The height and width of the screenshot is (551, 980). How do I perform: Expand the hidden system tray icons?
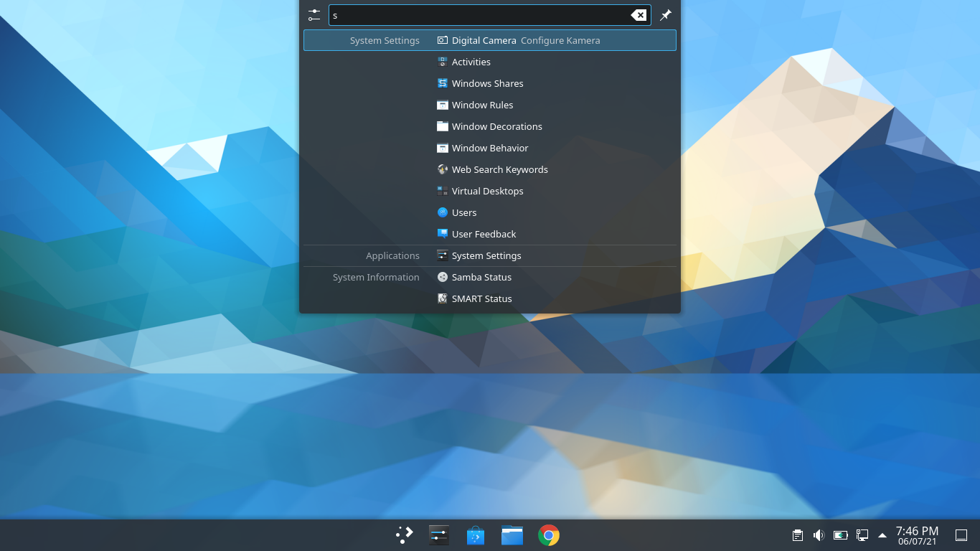(x=882, y=534)
